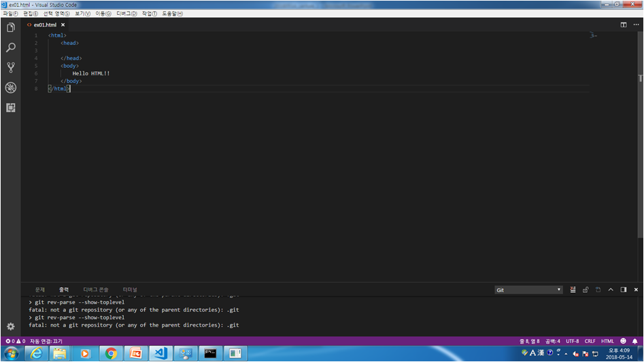Open Google Chrome from the taskbar
Viewport: 644px width, 362px height.
(x=110, y=353)
